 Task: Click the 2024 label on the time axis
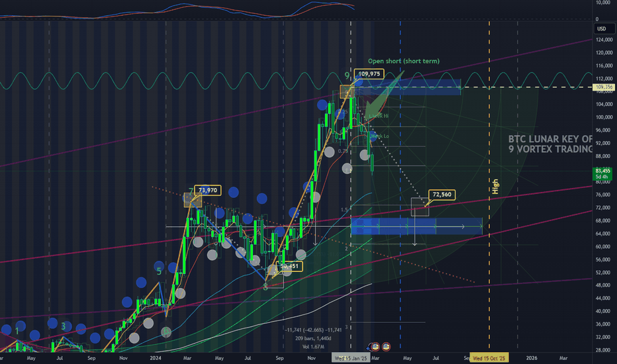(x=156, y=358)
